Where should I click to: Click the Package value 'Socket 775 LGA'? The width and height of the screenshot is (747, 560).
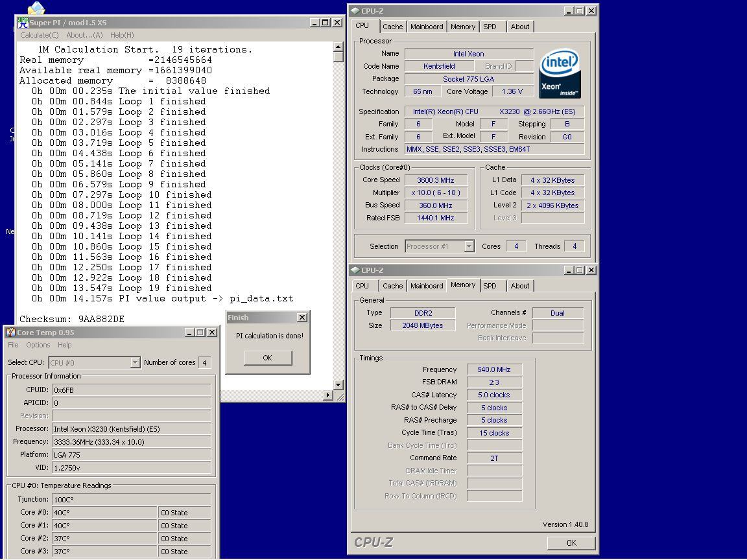click(x=469, y=79)
